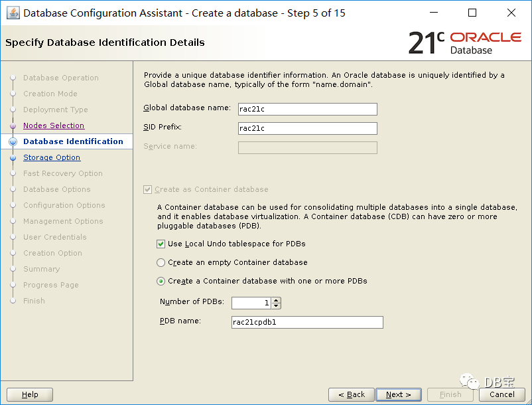
Task: Minimize the Database Configuration Assistant window
Action: [434, 13]
